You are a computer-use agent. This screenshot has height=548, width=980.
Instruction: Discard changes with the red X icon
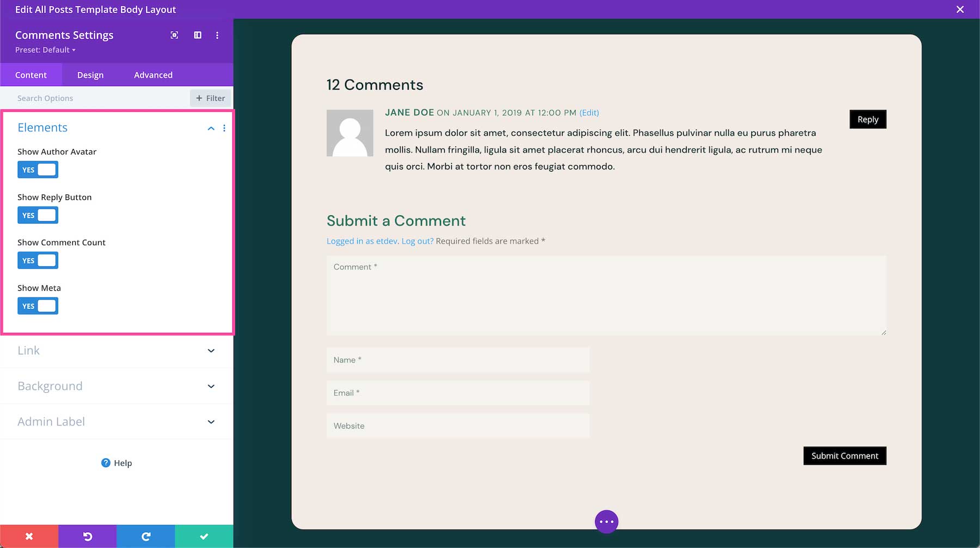[29, 536]
